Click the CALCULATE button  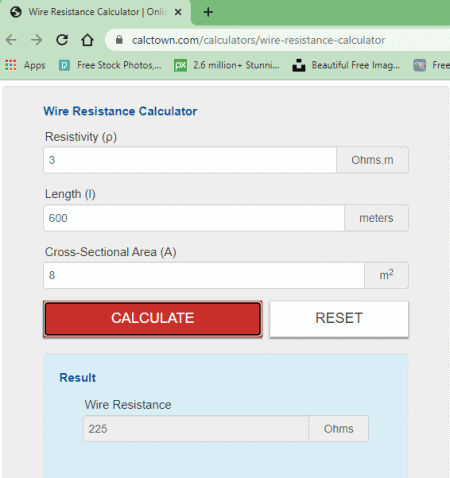(x=153, y=319)
